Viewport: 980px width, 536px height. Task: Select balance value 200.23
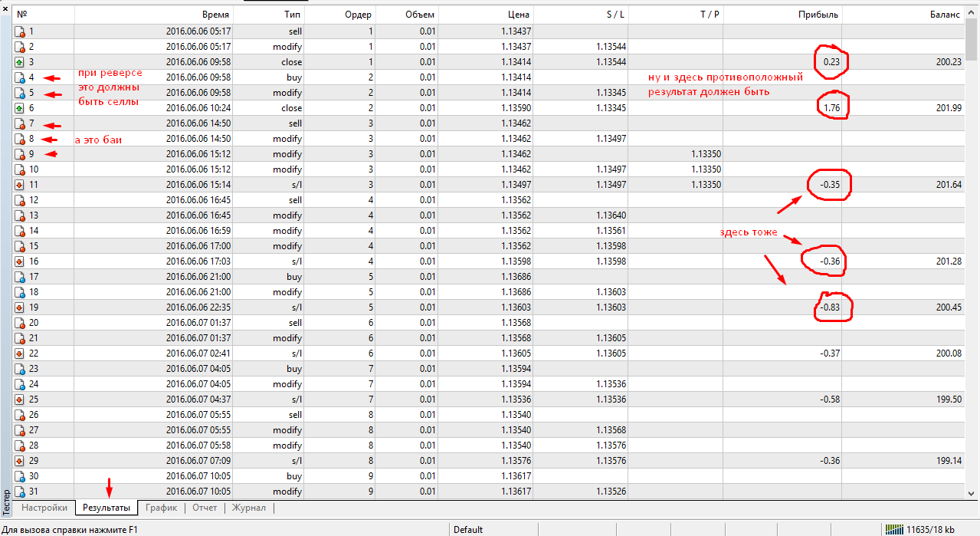click(x=949, y=62)
